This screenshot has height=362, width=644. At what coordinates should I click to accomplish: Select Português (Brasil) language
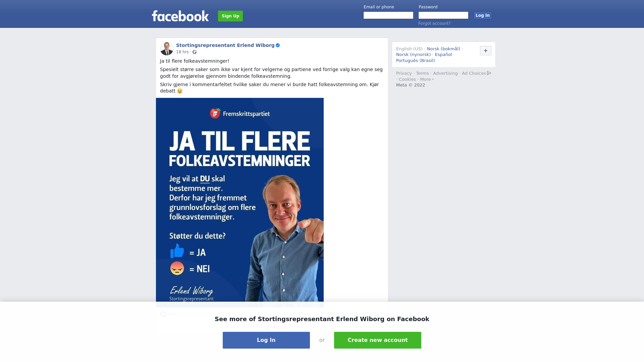tap(415, 61)
